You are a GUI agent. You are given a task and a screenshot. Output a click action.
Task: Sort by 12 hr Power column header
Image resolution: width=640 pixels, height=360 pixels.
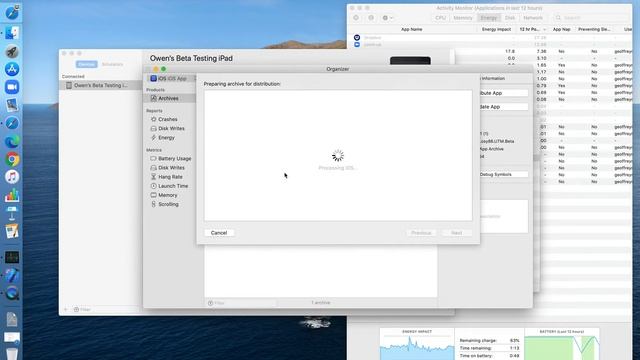[x=532, y=29]
